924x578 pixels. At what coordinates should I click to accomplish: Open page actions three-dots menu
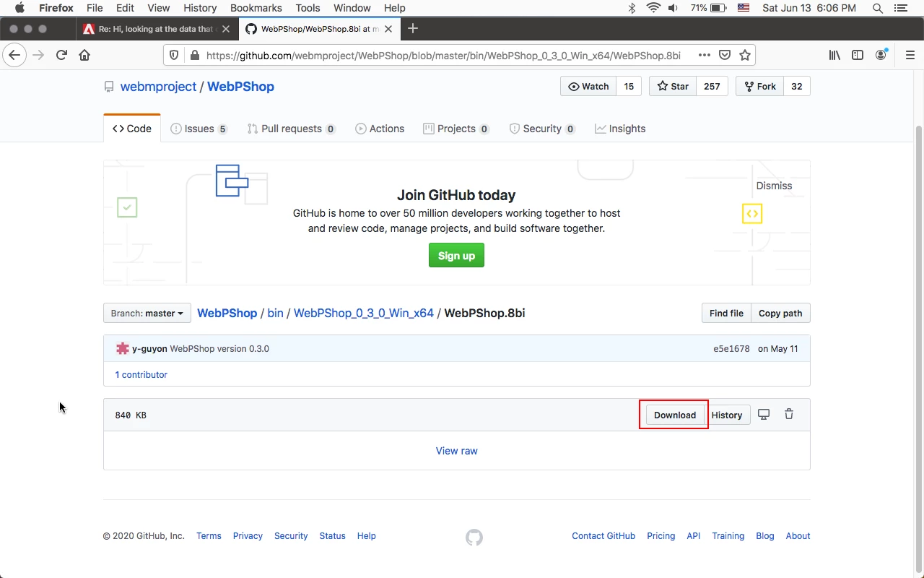pos(704,55)
